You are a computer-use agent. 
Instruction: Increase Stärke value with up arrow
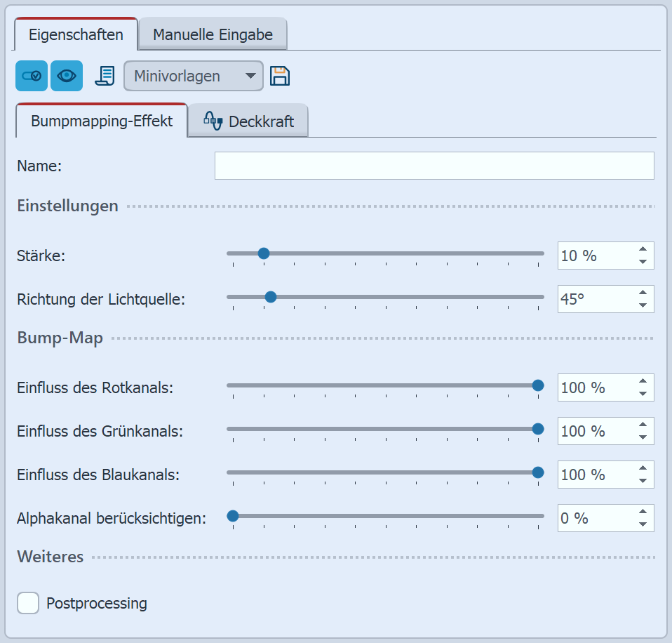click(643, 249)
